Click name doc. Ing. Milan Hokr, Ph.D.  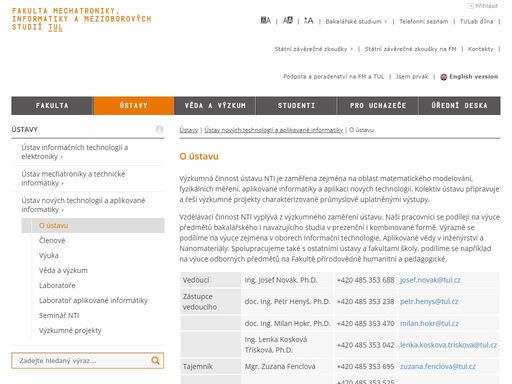point(287,323)
